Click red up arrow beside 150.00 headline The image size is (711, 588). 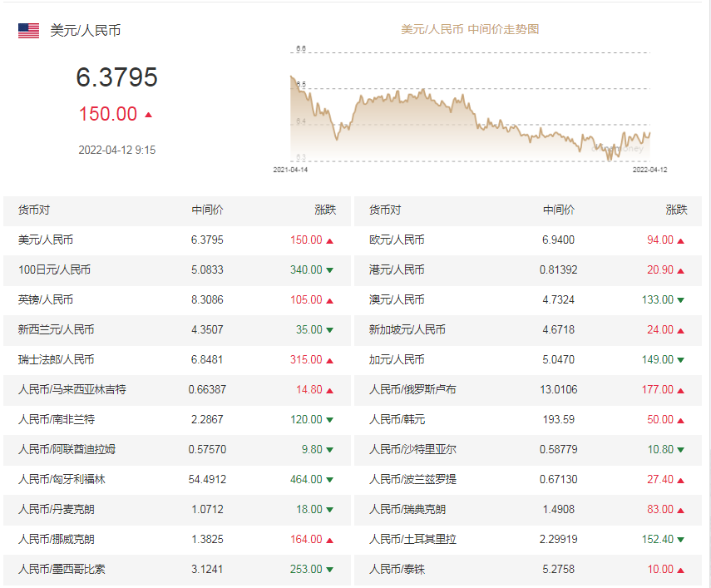(x=149, y=115)
